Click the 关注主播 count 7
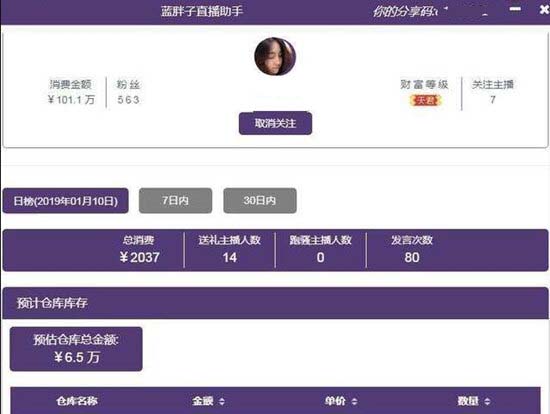550x414 pixels. [x=492, y=100]
